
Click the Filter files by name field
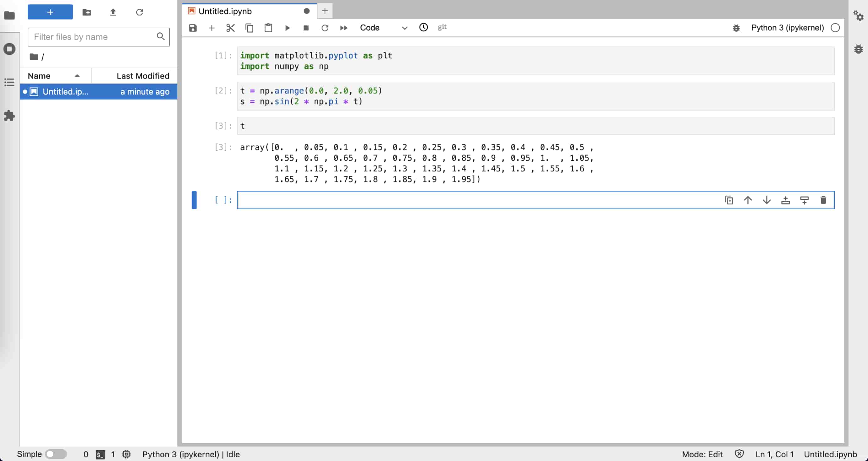(x=98, y=37)
